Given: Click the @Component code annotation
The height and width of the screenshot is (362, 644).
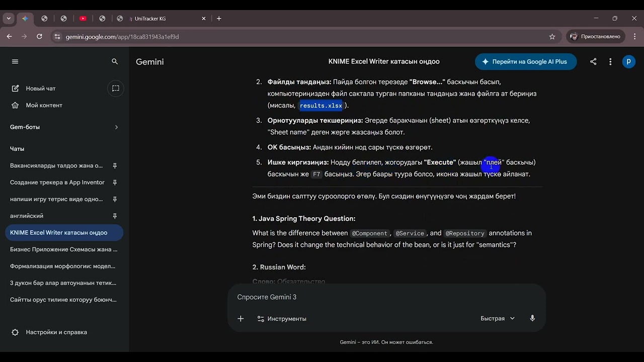Looking at the screenshot, I should point(369,233).
